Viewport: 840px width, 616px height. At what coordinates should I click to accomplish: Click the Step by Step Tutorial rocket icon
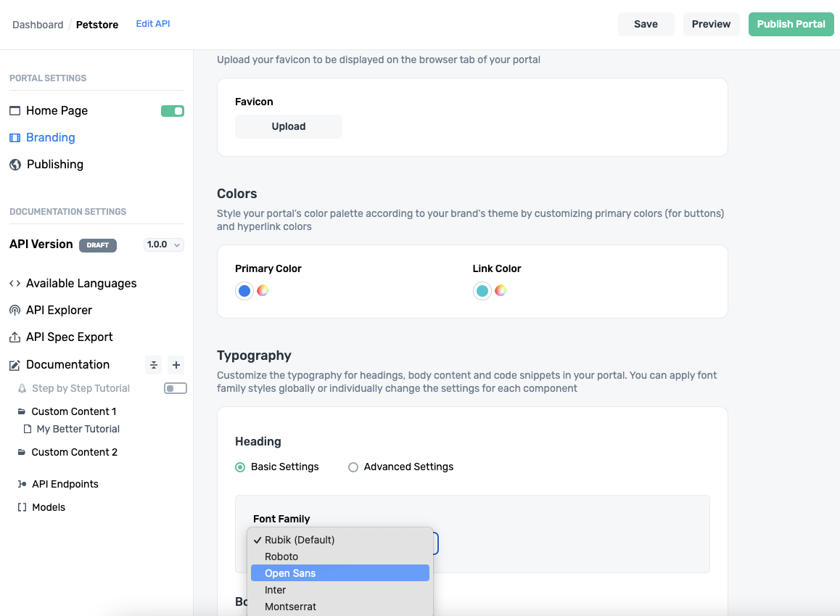pos(22,388)
